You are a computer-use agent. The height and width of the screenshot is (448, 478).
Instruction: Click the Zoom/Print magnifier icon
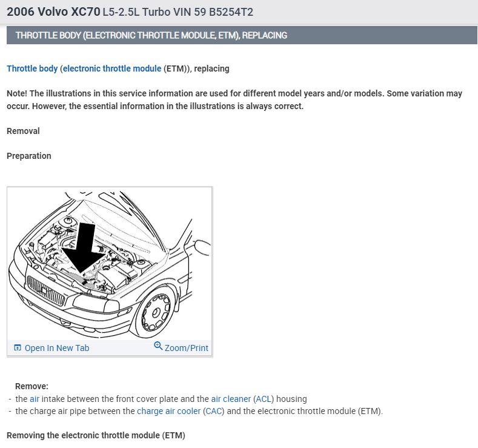[158, 346]
